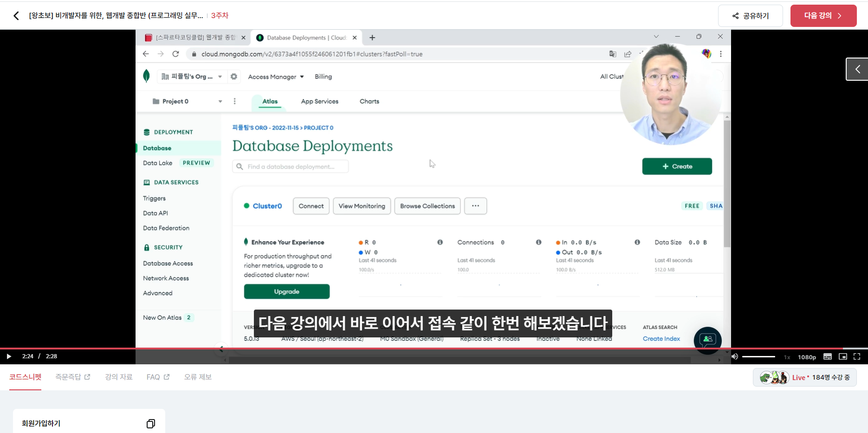Open Triggers in the sidebar

point(154,198)
